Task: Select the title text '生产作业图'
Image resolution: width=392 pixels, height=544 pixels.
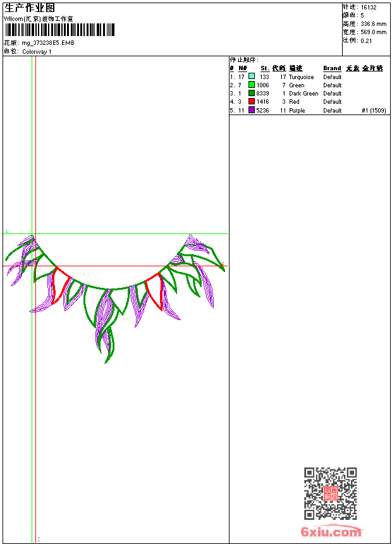Action: pyautogui.click(x=30, y=8)
